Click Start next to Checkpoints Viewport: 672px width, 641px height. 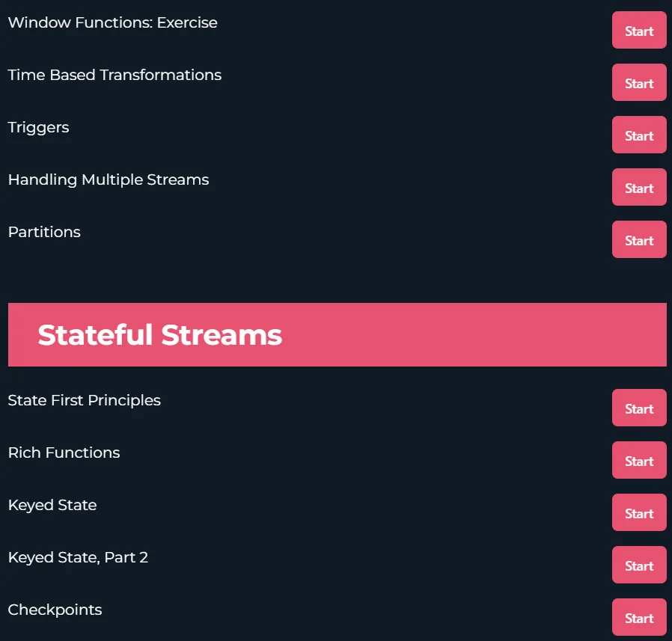point(639,616)
